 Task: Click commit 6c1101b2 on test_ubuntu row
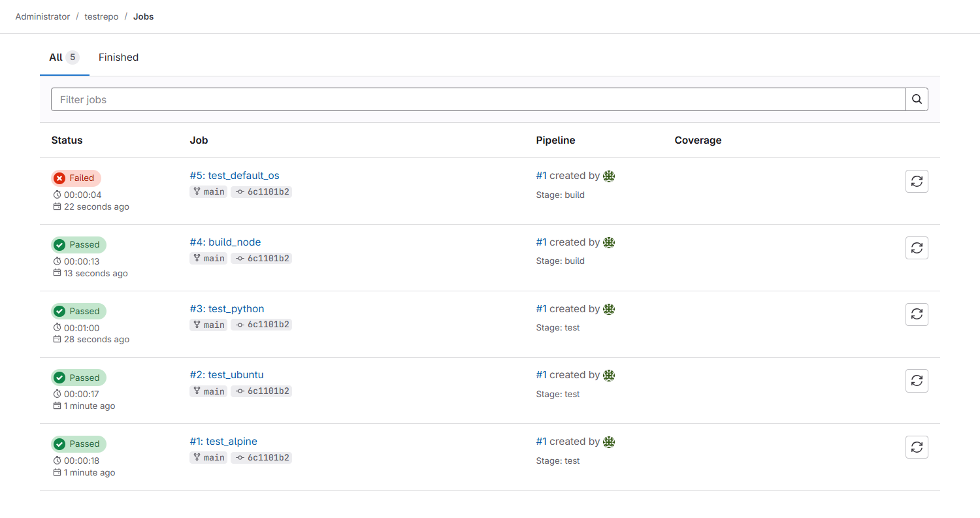[261, 391]
